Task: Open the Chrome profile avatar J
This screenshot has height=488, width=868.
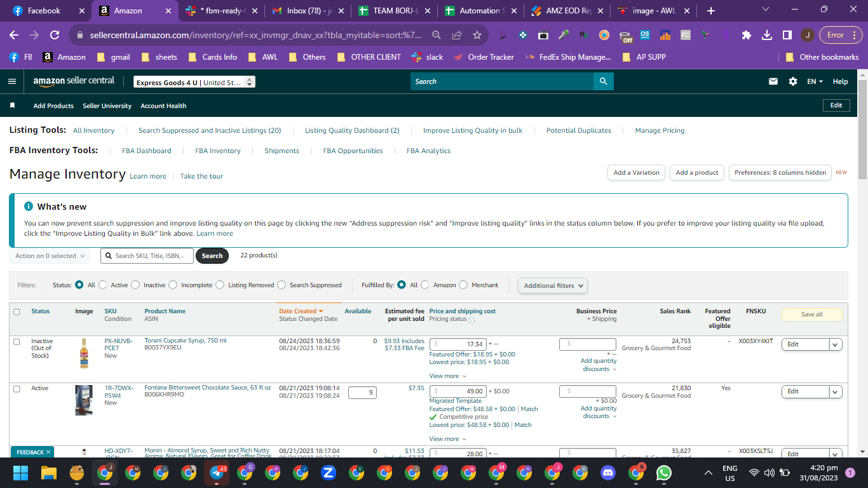Action: (807, 36)
